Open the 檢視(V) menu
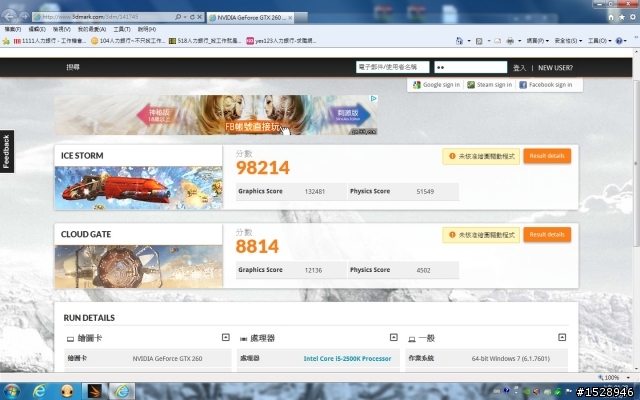This screenshot has width=640, height=400. coord(62,29)
